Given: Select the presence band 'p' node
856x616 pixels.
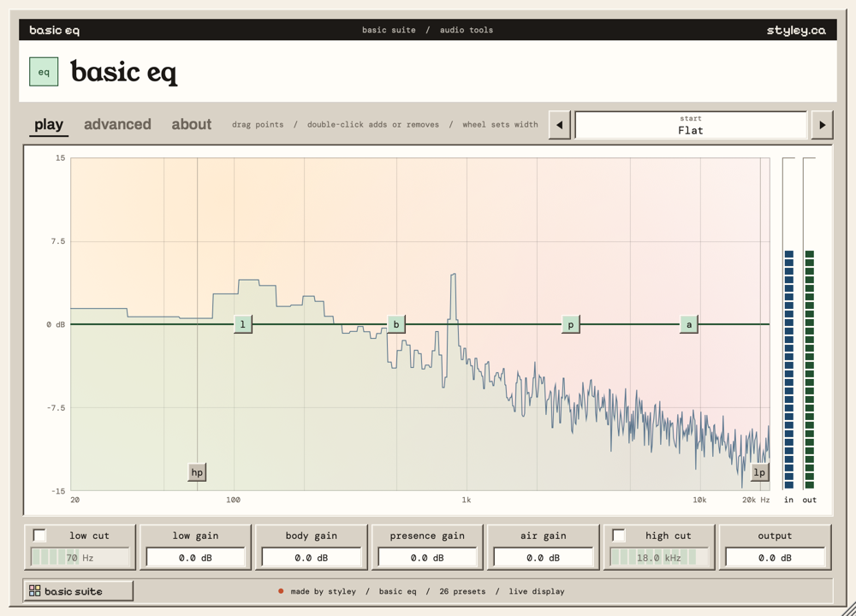Looking at the screenshot, I should click(570, 324).
